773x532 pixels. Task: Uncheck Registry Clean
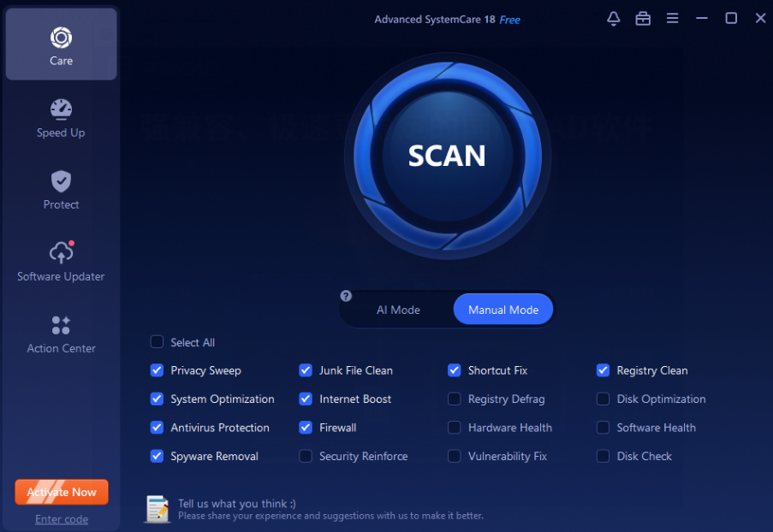[603, 370]
